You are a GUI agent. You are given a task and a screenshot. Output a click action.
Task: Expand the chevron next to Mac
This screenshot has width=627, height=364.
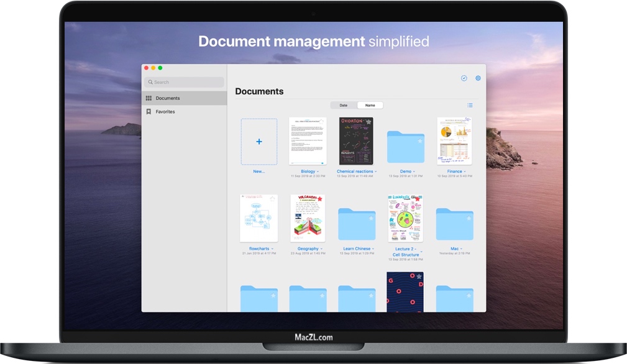pos(461,249)
